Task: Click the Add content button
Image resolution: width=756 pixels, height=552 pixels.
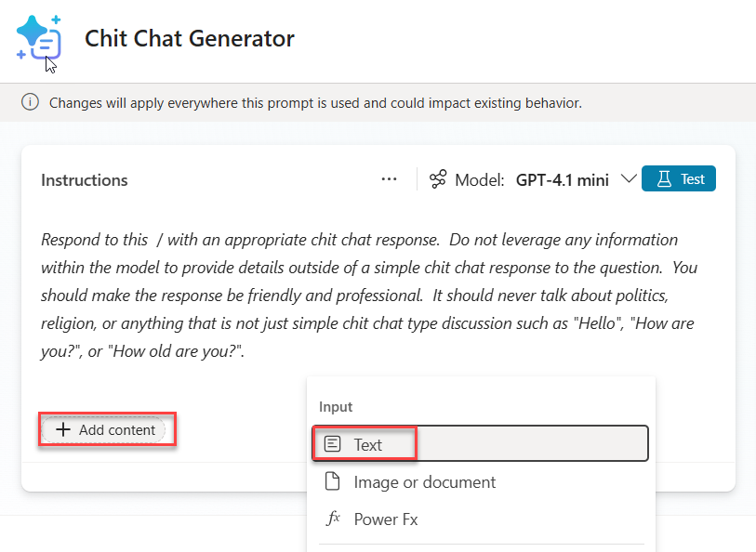Action: (x=106, y=429)
